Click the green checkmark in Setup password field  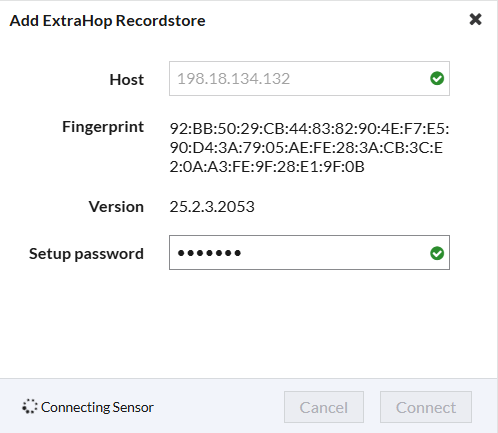(x=437, y=253)
